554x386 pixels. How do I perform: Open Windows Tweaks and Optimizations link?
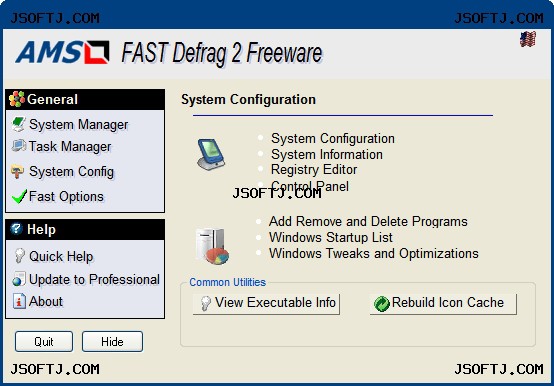(x=374, y=253)
